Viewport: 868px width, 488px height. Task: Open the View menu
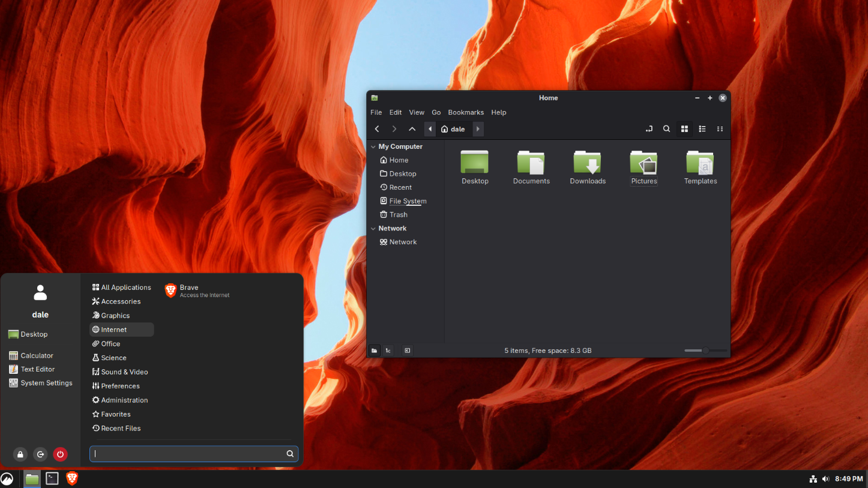pyautogui.click(x=416, y=112)
